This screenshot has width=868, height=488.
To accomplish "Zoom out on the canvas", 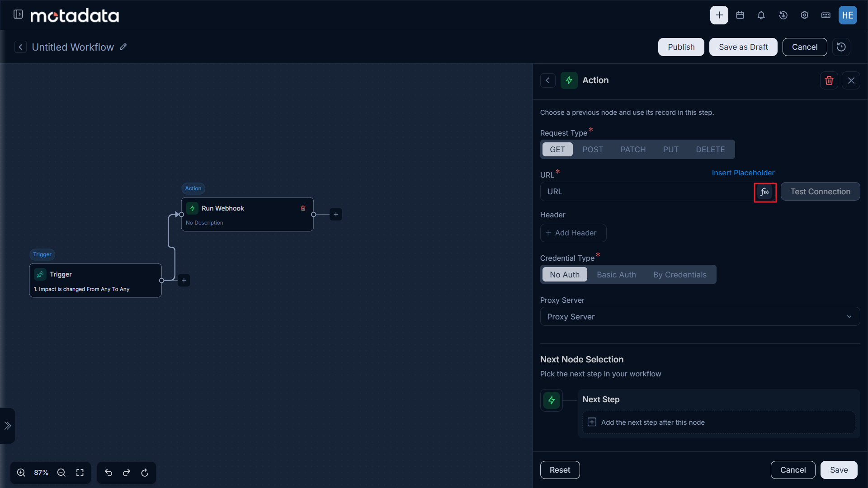I will tap(61, 473).
